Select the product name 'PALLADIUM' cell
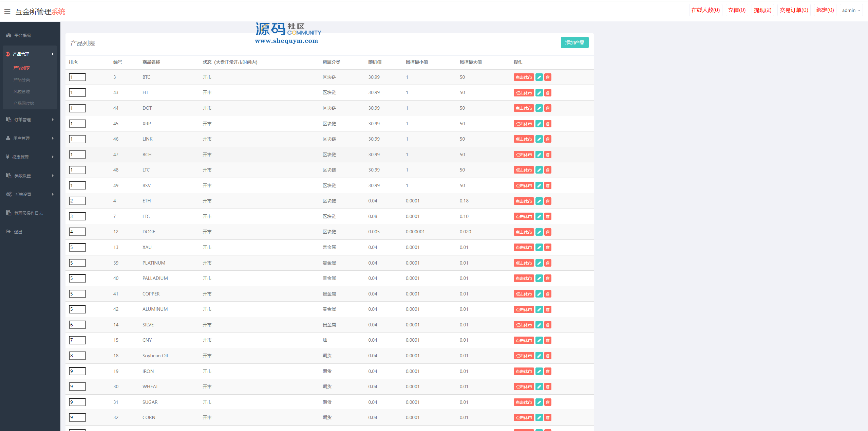 [155, 278]
